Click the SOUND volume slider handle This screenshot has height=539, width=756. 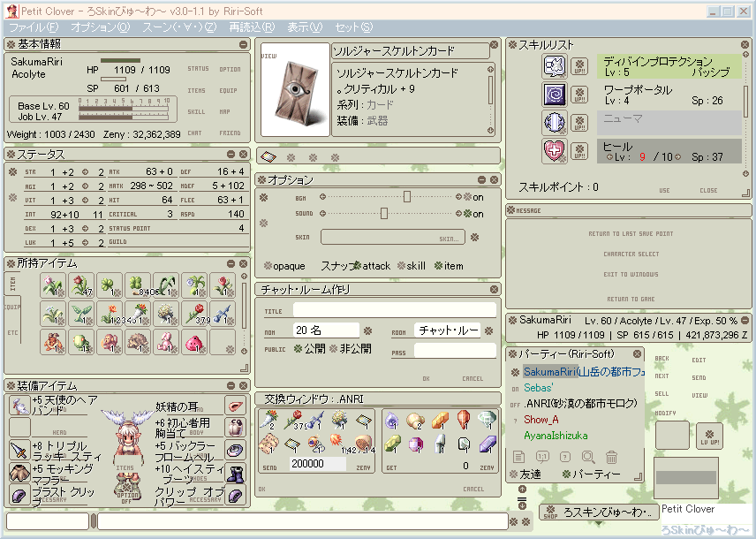pyautogui.click(x=384, y=213)
